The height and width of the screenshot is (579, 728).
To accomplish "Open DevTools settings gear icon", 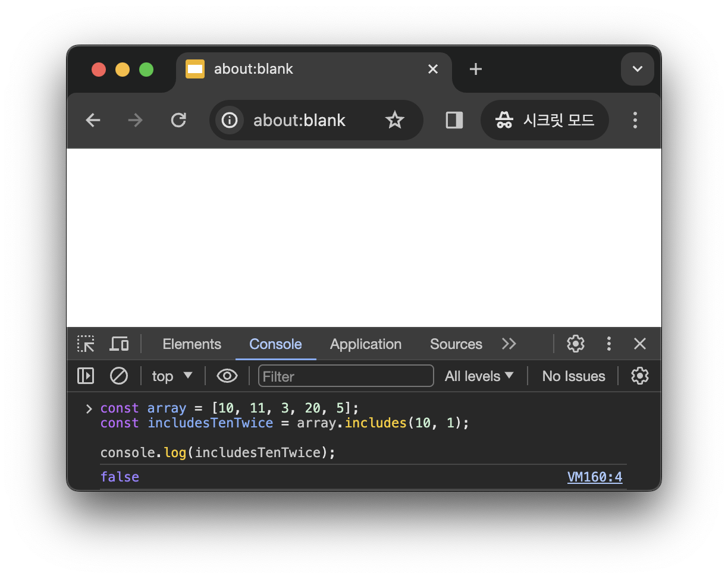I will pos(575,344).
